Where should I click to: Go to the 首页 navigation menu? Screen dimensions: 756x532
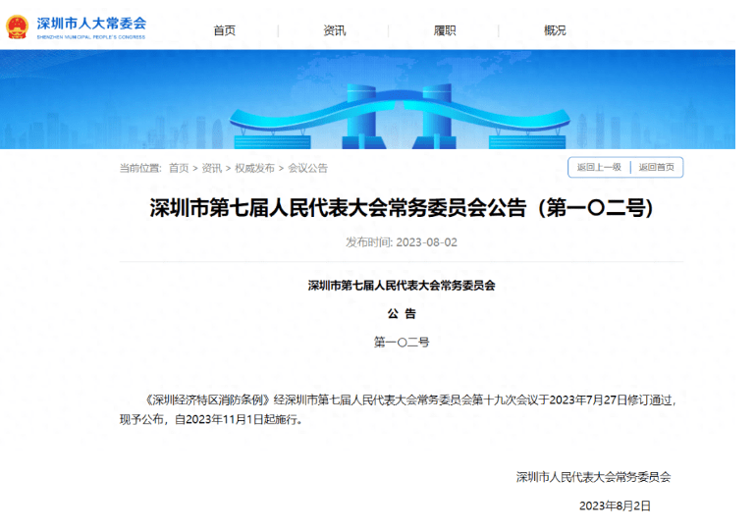coord(225,30)
